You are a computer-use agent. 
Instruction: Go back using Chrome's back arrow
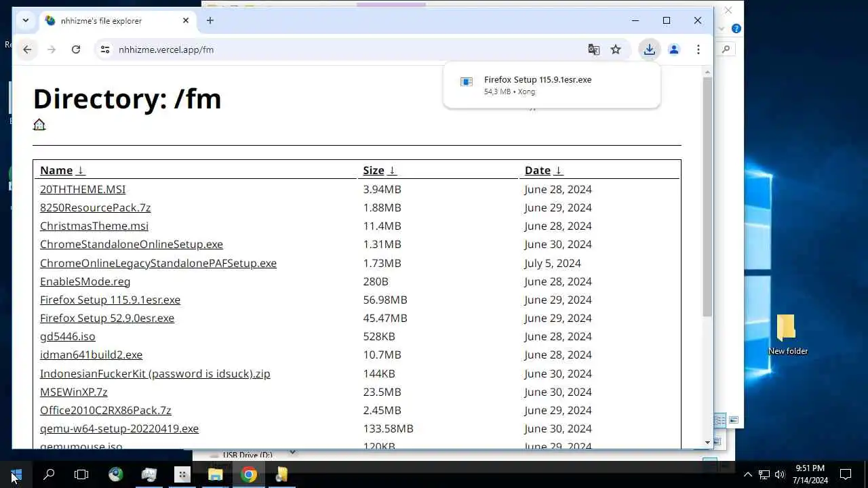coord(27,49)
